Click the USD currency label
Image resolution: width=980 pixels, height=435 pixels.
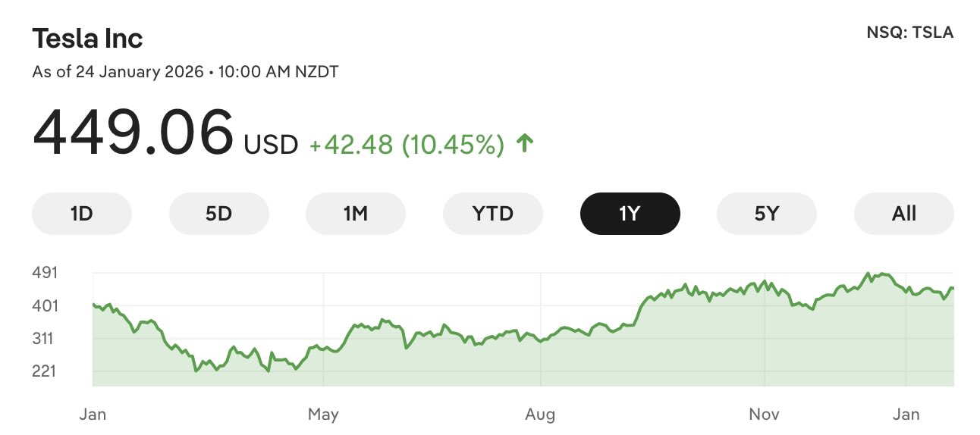coord(271,144)
